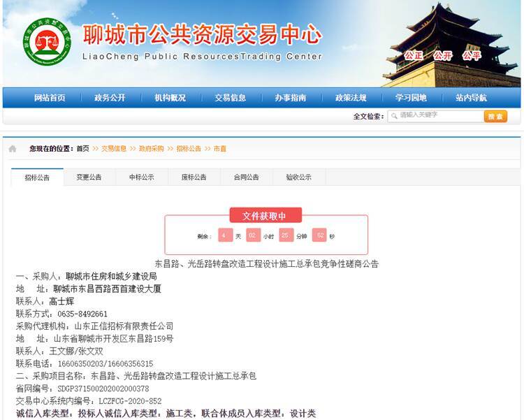This screenshot has height=420, width=524.
Task: Click the 政府采购 breadcrumb link
Action: pyautogui.click(x=151, y=149)
